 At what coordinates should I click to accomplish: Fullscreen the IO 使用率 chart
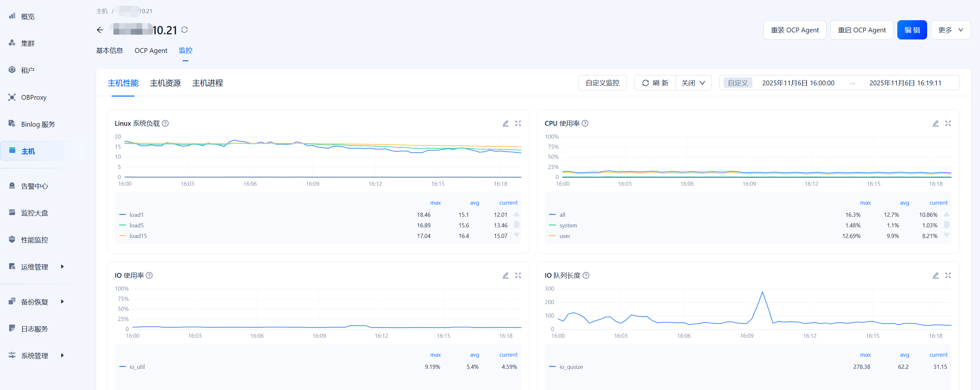click(x=518, y=276)
